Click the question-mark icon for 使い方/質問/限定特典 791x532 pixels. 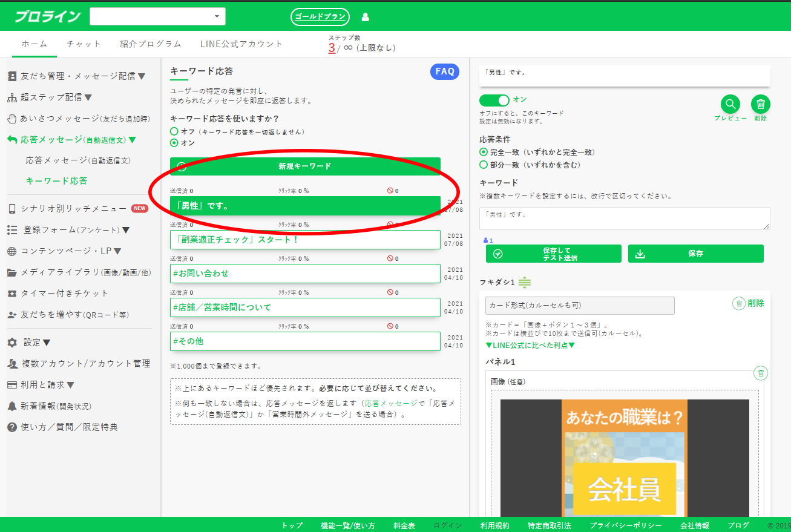point(12,427)
